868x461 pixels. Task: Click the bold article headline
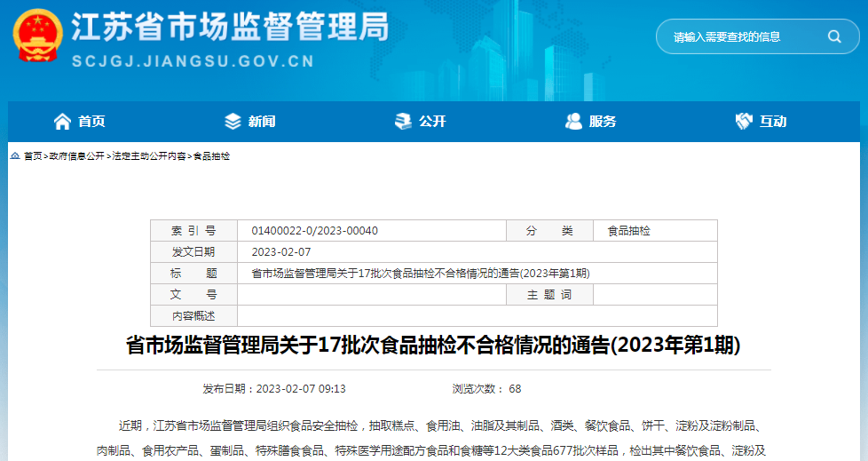click(433, 346)
